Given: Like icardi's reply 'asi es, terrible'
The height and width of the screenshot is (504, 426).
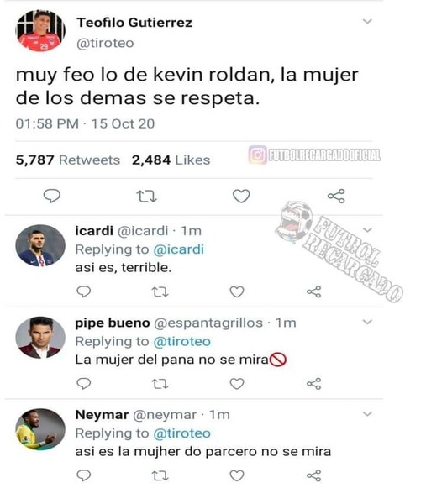Looking at the screenshot, I should click(x=237, y=291).
